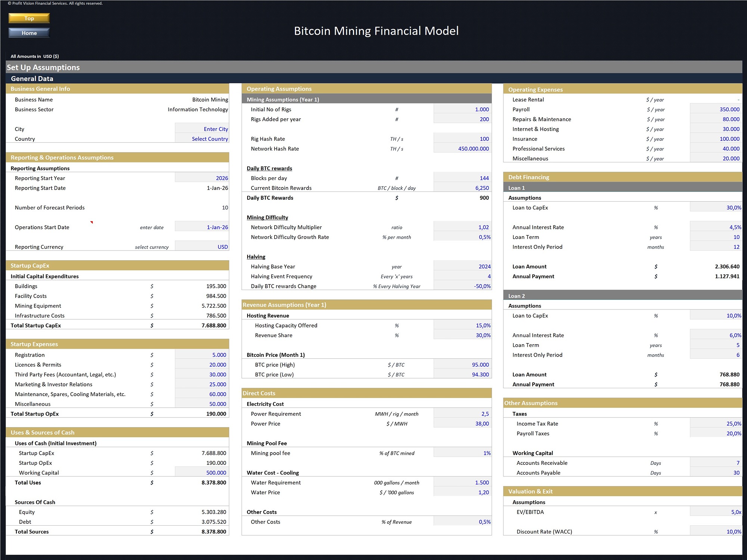Select the Loan 1 Loan to CapEx cell
The image size is (747, 560).
tap(715, 208)
